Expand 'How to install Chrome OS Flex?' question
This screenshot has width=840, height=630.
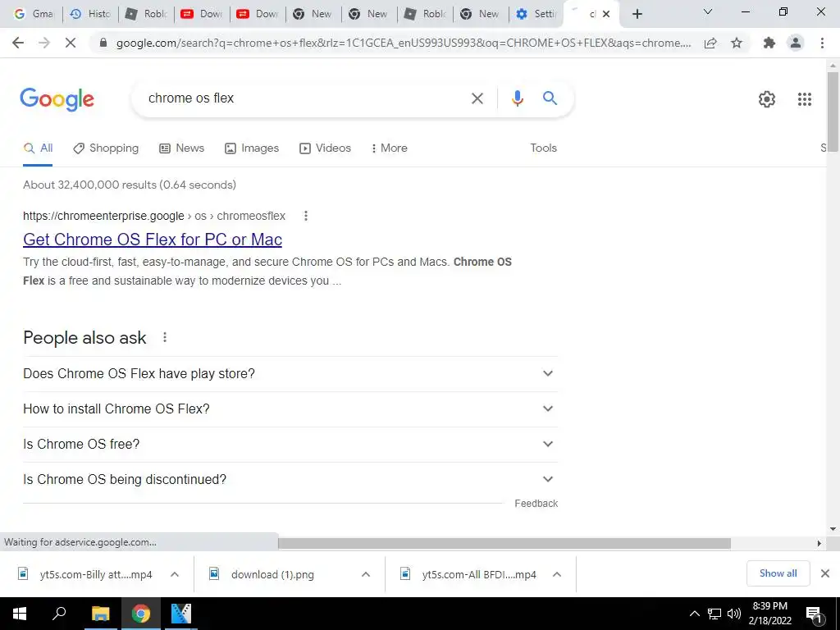pyautogui.click(x=290, y=409)
